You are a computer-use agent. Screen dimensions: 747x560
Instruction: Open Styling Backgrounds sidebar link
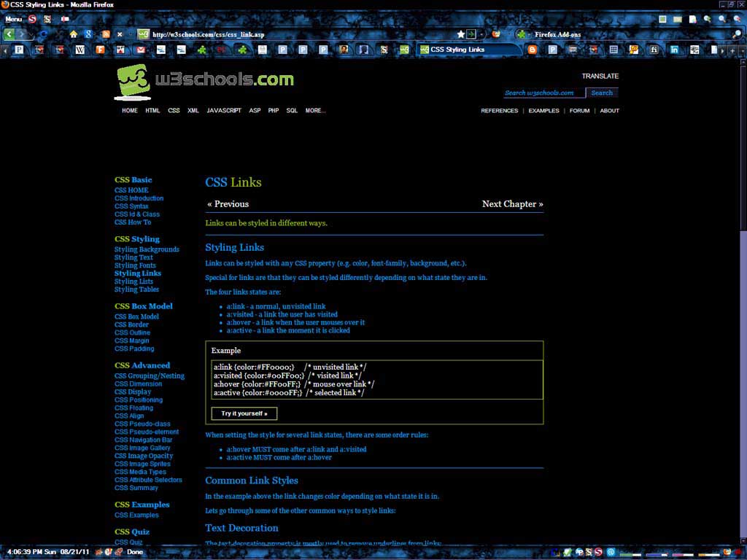pos(147,249)
